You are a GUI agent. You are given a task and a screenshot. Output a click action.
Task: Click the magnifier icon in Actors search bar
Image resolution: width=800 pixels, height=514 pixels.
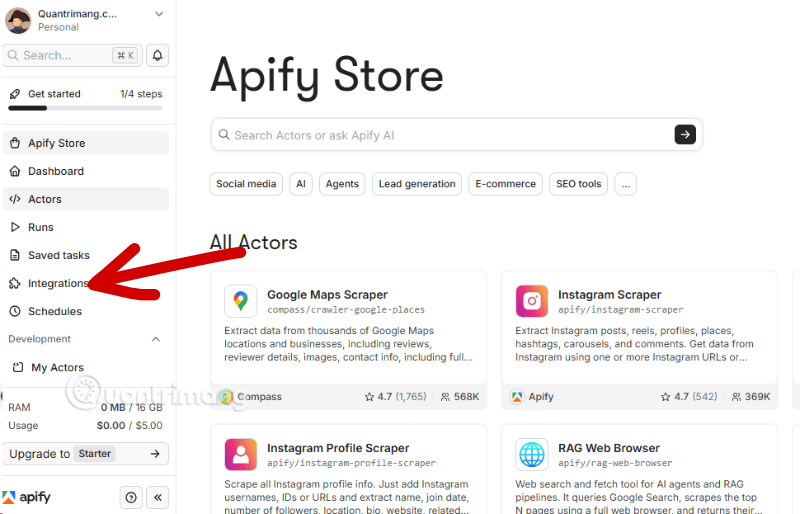224,135
